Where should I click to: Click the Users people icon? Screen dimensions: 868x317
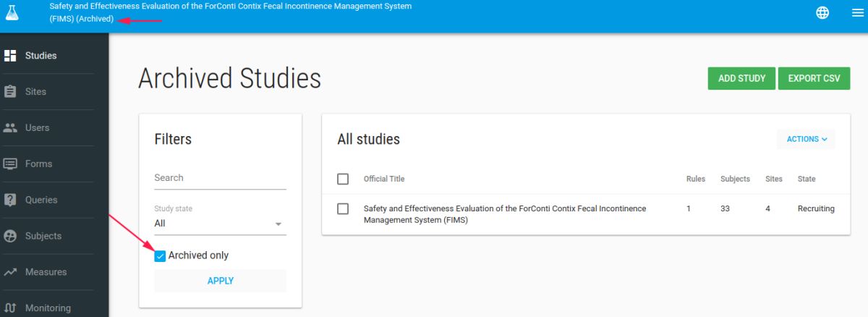(10, 128)
